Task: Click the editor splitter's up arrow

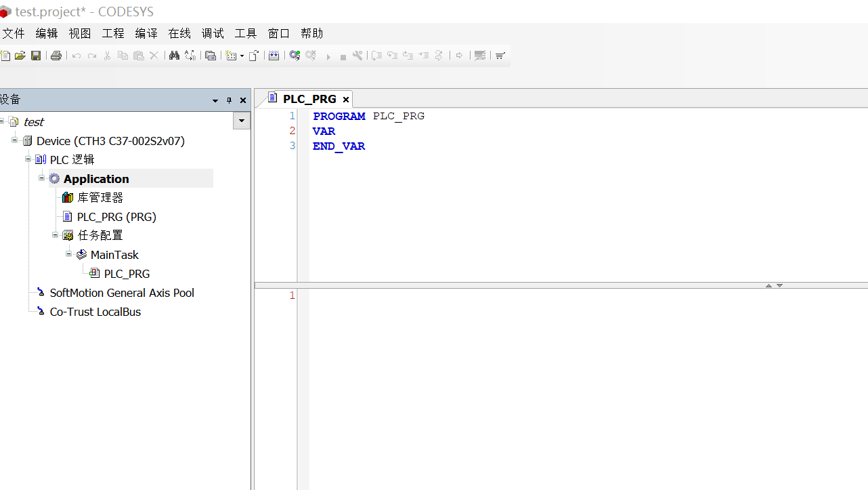Action: click(x=768, y=285)
